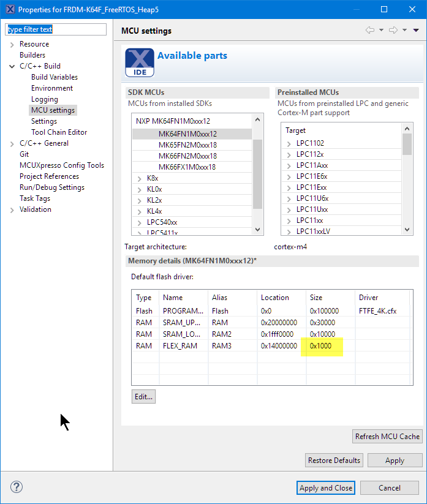The image size is (427, 504).
Task: Open Build Variables page
Action: [55, 77]
